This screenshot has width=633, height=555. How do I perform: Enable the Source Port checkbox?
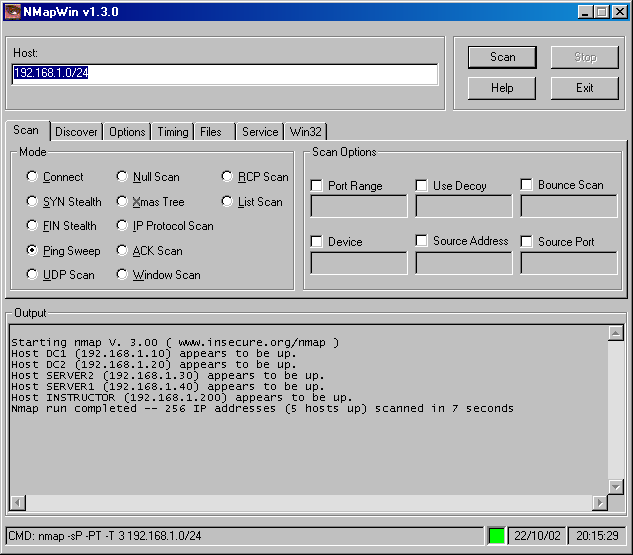526,242
